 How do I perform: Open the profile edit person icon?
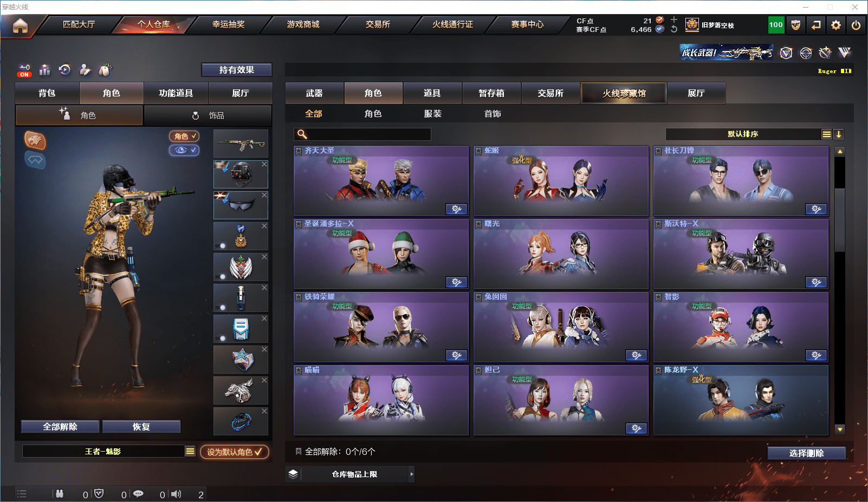[85, 69]
